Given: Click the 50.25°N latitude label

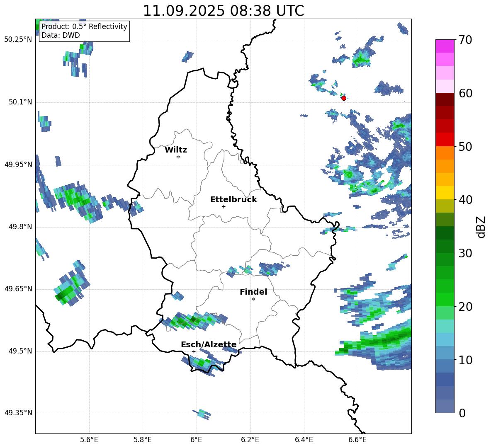Looking at the screenshot, I should (x=18, y=40).
